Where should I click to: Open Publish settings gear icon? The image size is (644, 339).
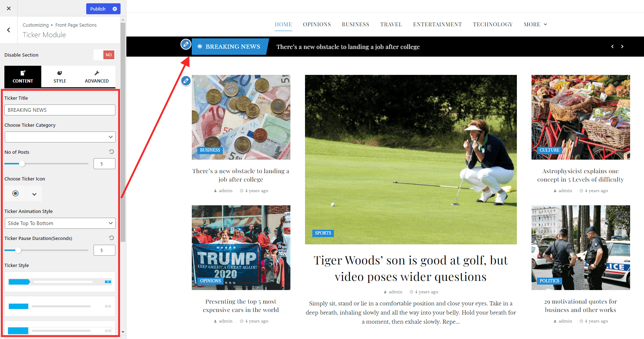115,9
